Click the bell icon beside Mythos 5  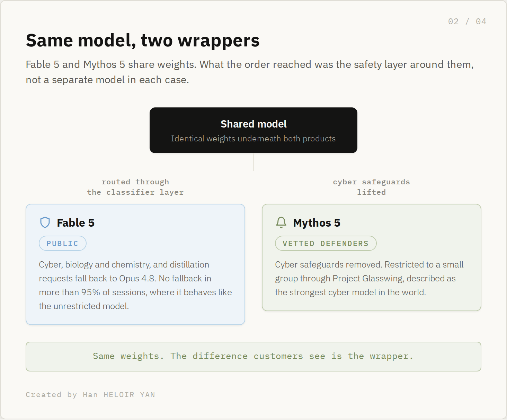pos(281,222)
